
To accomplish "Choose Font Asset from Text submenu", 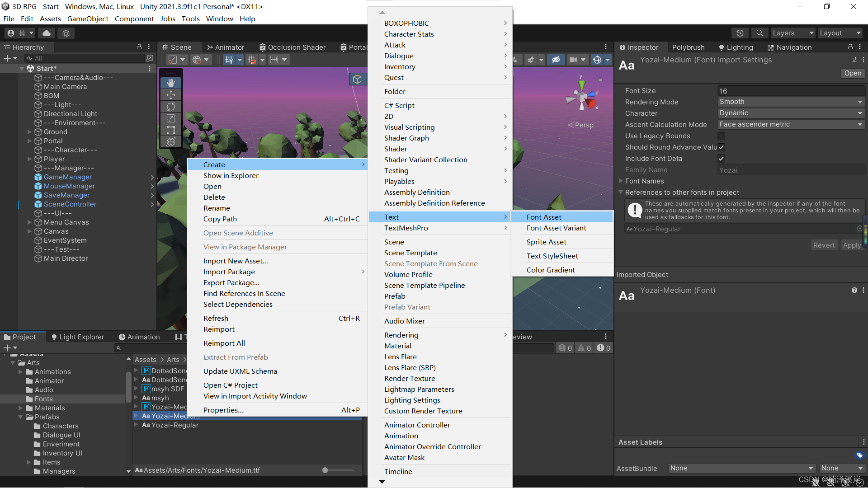I will coord(562,217).
